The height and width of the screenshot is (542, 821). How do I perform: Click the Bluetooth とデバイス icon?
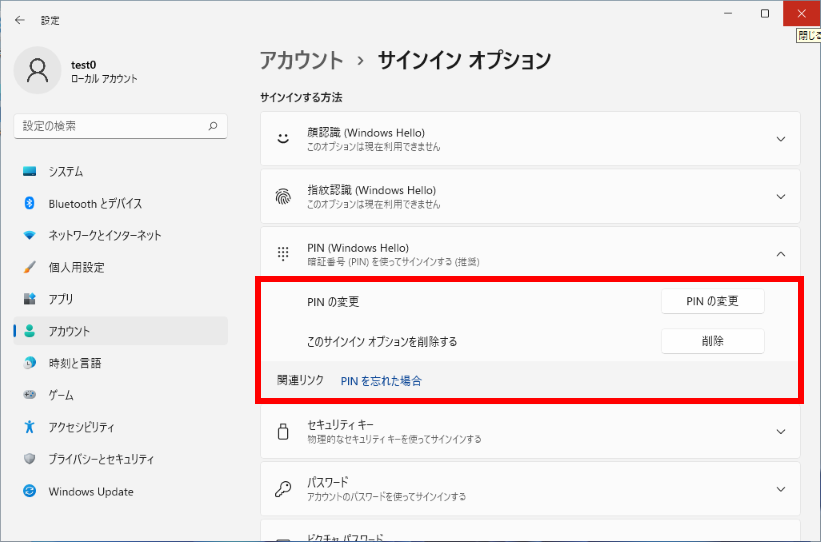point(30,204)
